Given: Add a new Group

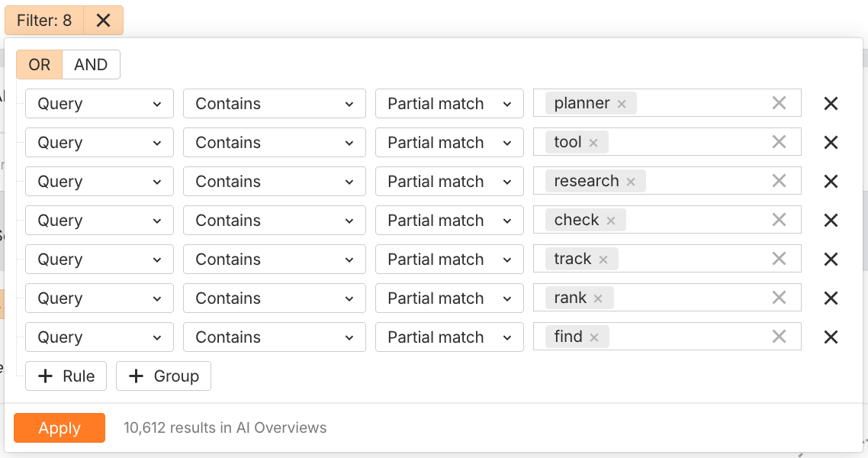Looking at the screenshot, I should pos(163,376).
